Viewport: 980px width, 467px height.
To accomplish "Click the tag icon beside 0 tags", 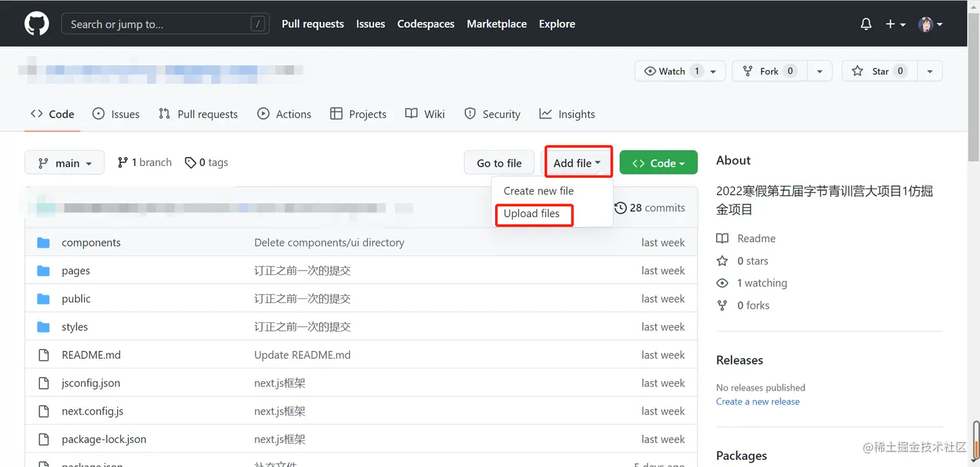I will [191, 163].
